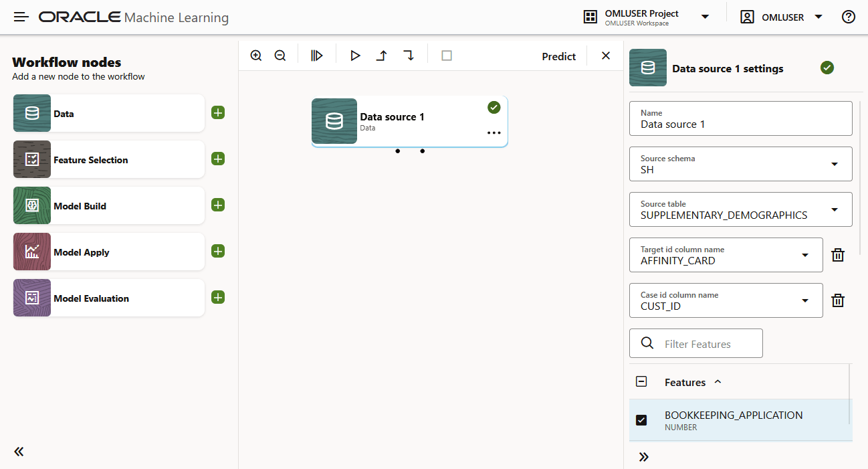
Task: Click the settings panel green check icon
Action: pyautogui.click(x=827, y=68)
